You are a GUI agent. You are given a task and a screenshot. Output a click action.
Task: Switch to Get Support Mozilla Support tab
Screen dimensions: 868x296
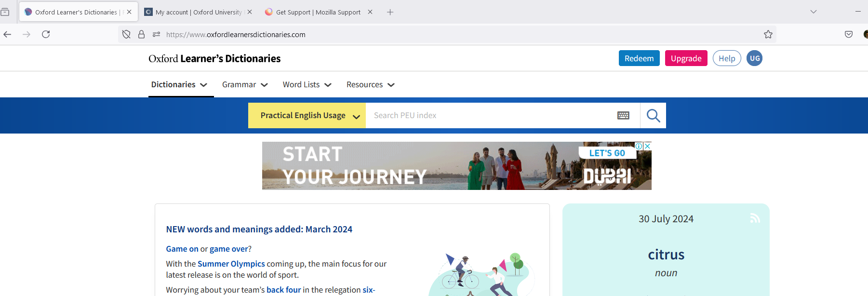(318, 12)
